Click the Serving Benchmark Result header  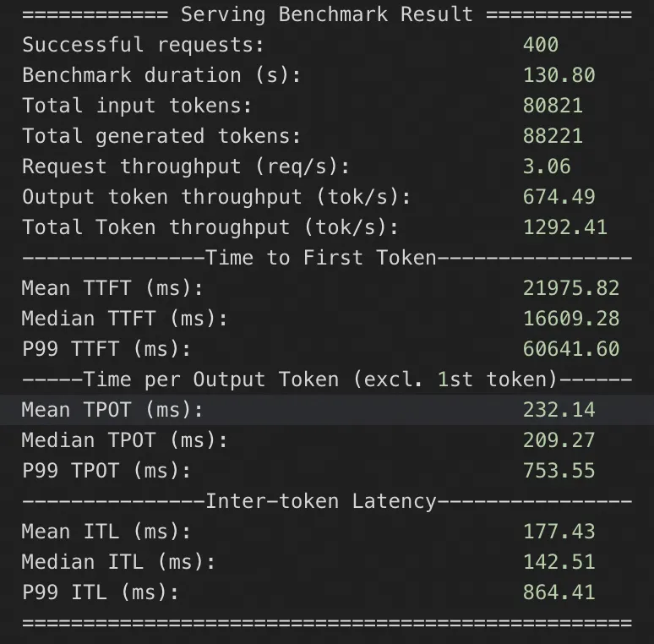(327, 14)
